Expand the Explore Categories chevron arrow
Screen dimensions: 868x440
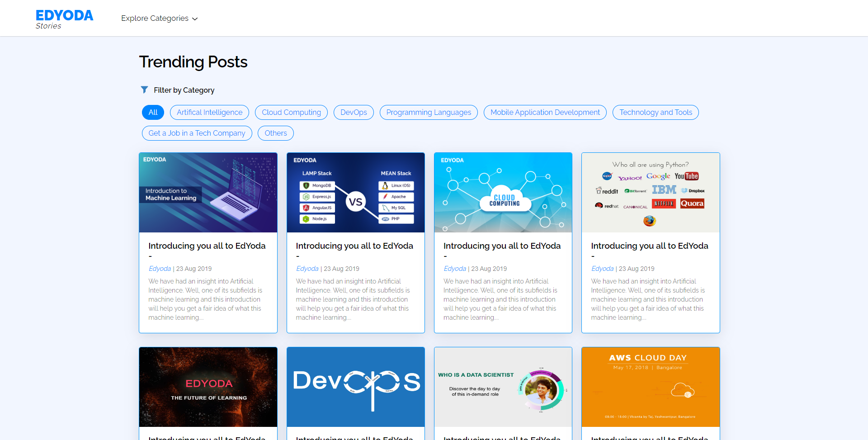click(195, 19)
